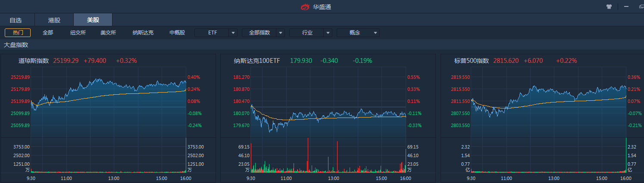Select the 热门 filter

click(18, 33)
